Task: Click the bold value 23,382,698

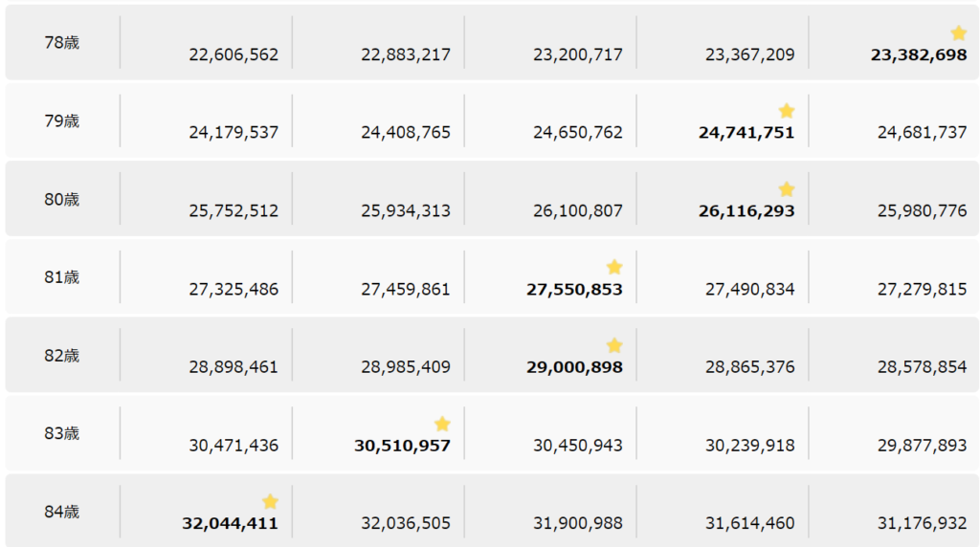Action: click(x=919, y=55)
